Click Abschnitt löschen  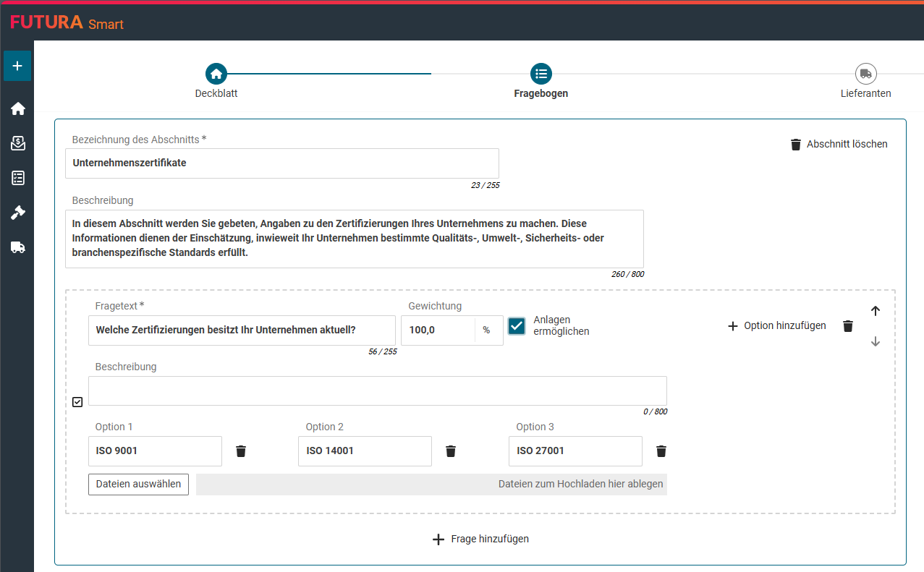(x=839, y=144)
